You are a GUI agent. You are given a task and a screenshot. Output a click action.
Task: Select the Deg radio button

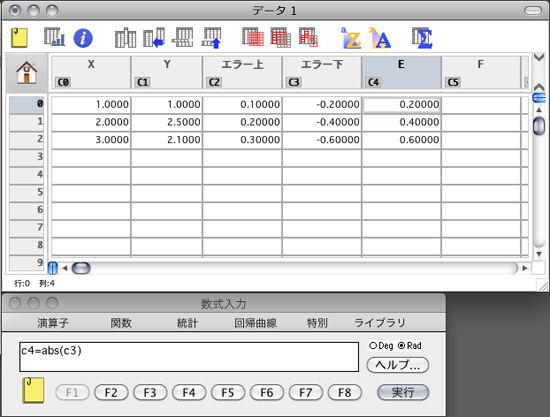373,346
